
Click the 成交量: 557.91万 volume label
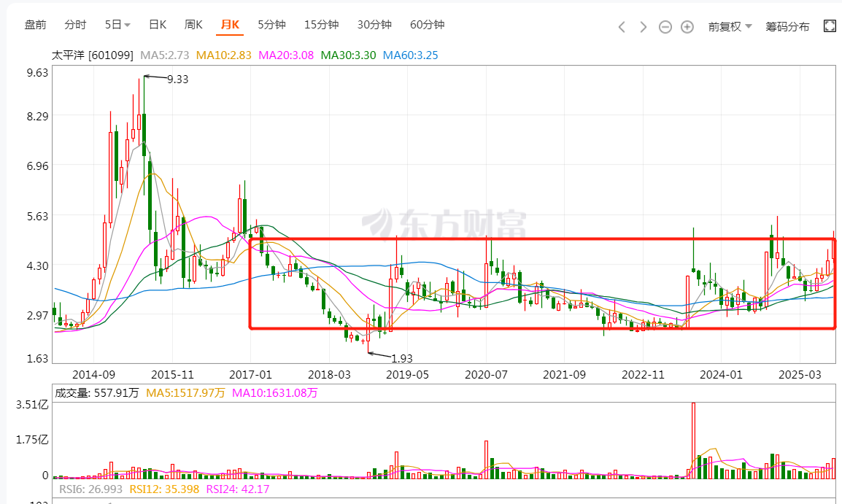[x=96, y=393]
